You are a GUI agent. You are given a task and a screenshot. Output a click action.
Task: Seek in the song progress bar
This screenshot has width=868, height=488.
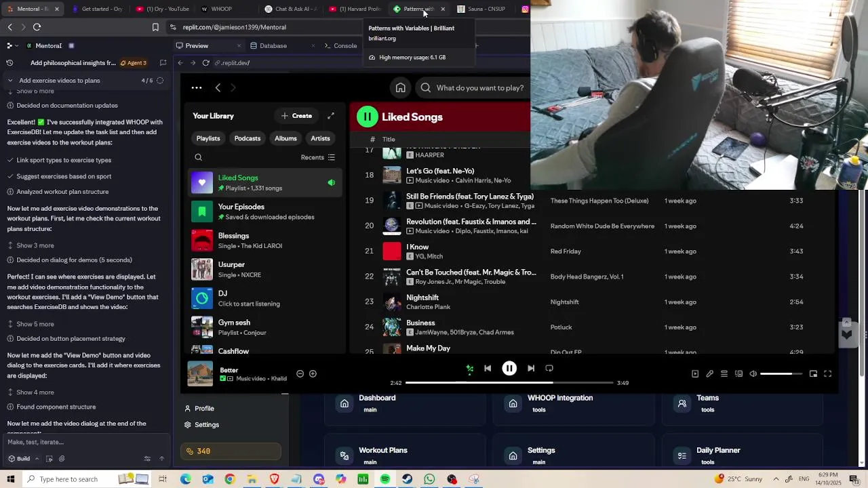coord(509,383)
